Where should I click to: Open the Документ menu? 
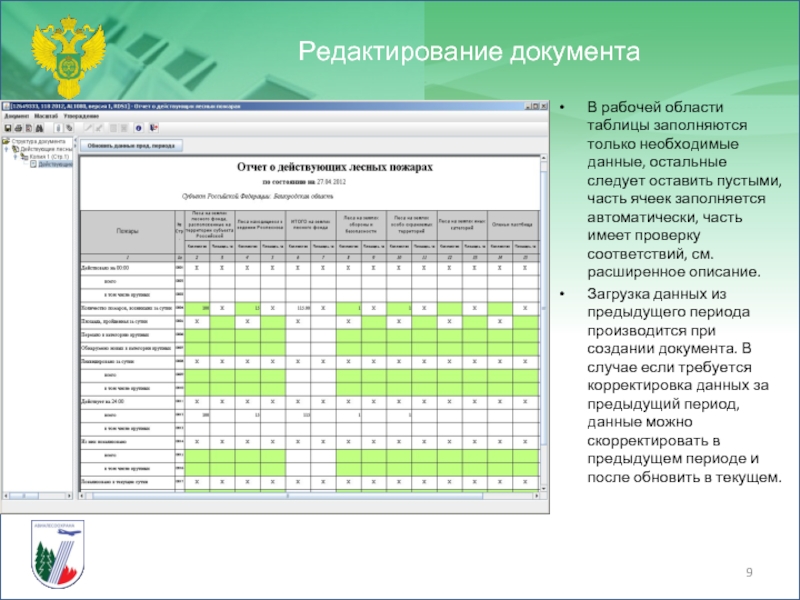pyautogui.click(x=15, y=116)
